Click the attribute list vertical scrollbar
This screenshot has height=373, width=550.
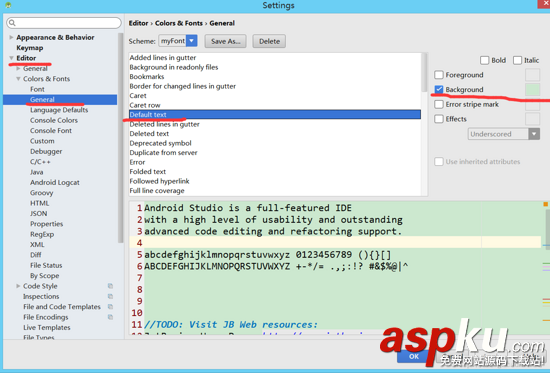424,72
